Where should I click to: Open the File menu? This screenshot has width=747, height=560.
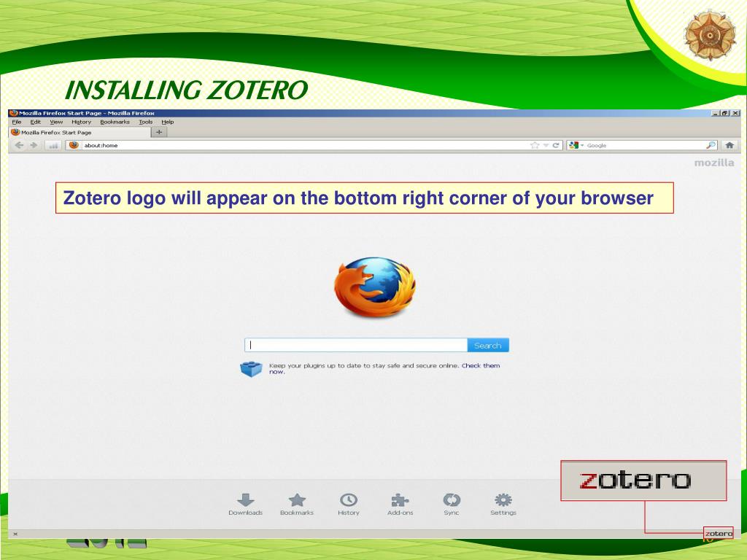coord(17,122)
